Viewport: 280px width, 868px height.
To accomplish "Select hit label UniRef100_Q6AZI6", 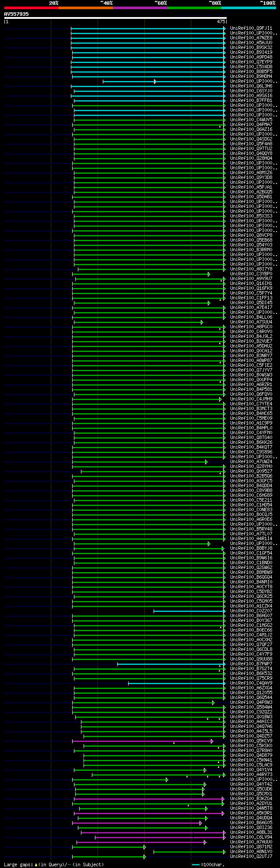I will pos(251,130).
